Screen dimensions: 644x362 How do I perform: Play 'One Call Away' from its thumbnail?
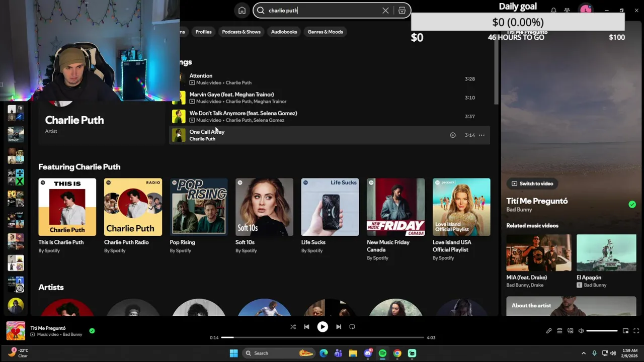click(x=179, y=135)
